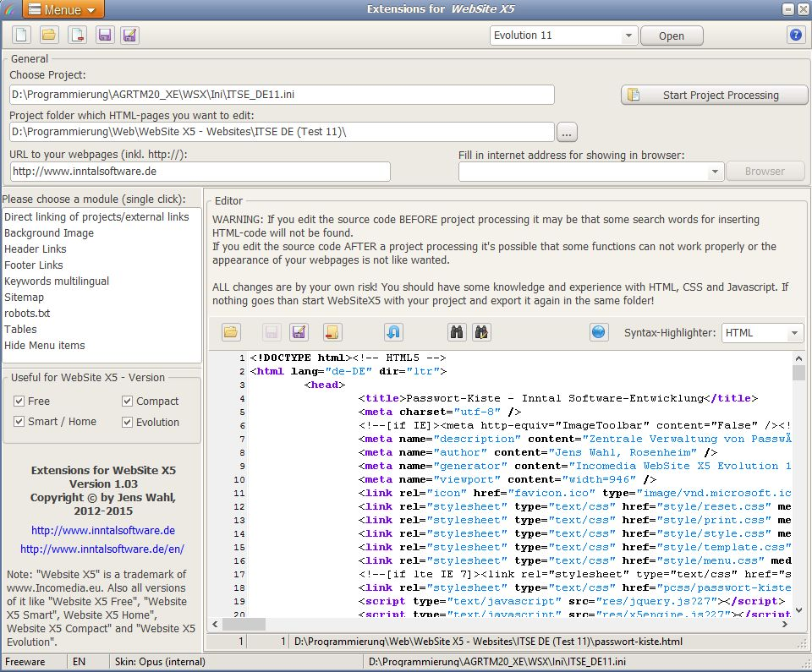
Task: Save the editor file as using the floppy-pencil icon
Action: point(299,332)
